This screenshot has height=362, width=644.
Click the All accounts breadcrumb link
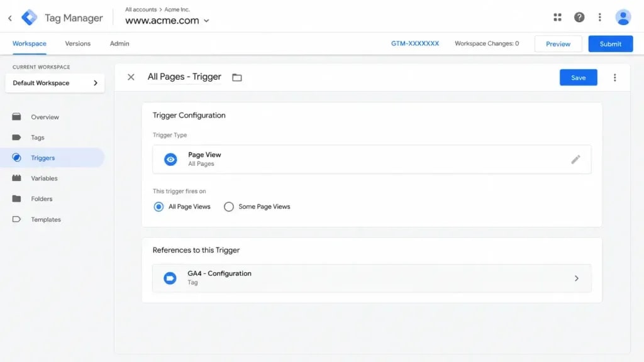click(x=141, y=9)
